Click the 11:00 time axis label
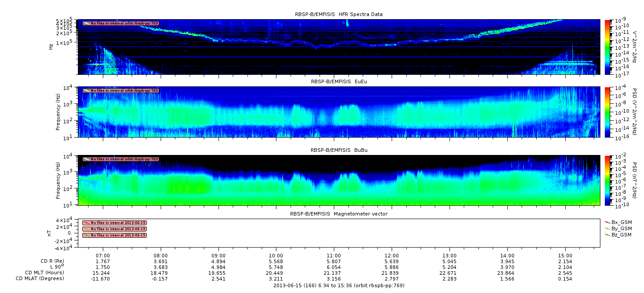The height and width of the screenshot is (293, 644). (334, 255)
